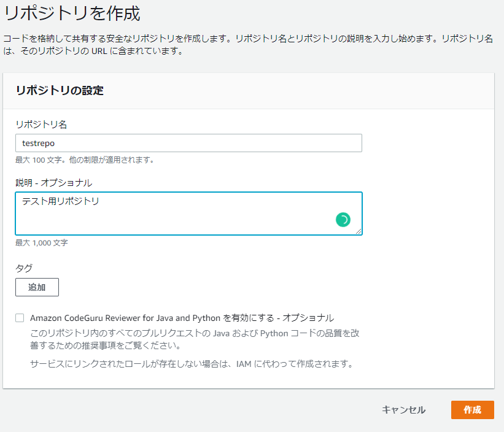Viewport: 504px width, 432px height.
Task: Click the 説明 - オプショナル label
Action: tap(53, 183)
